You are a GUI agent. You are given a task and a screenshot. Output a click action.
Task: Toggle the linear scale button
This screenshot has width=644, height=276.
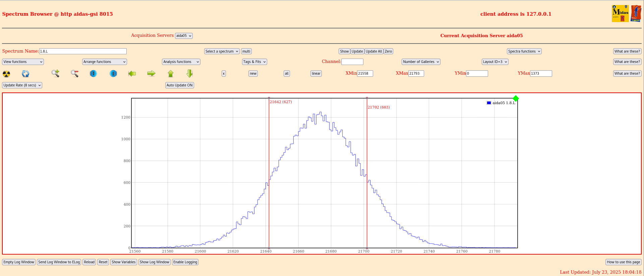pyautogui.click(x=316, y=73)
